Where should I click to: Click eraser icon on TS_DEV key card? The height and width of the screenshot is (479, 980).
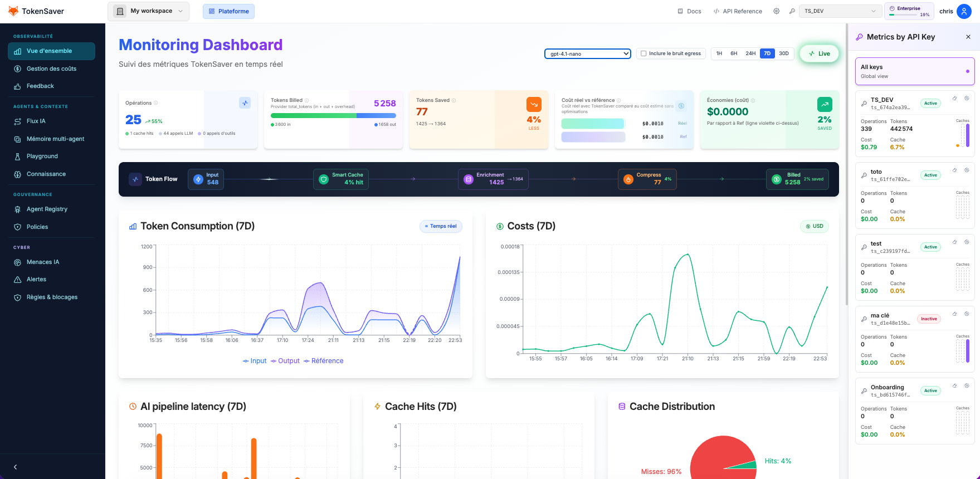pos(954,98)
